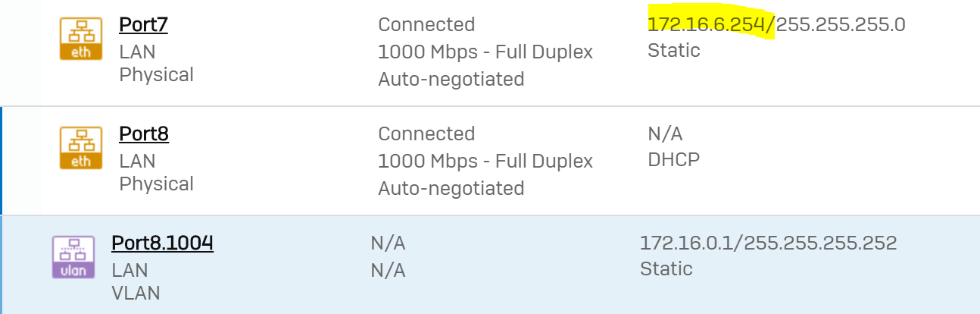Click the LAN zone label under Port7
This screenshot has width=980, height=314.
click(x=137, y=52)
